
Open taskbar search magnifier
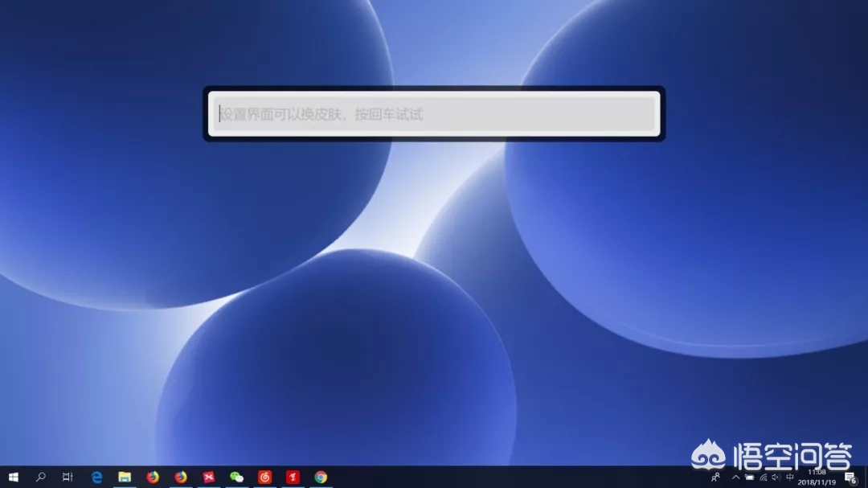tap(41, 477)
